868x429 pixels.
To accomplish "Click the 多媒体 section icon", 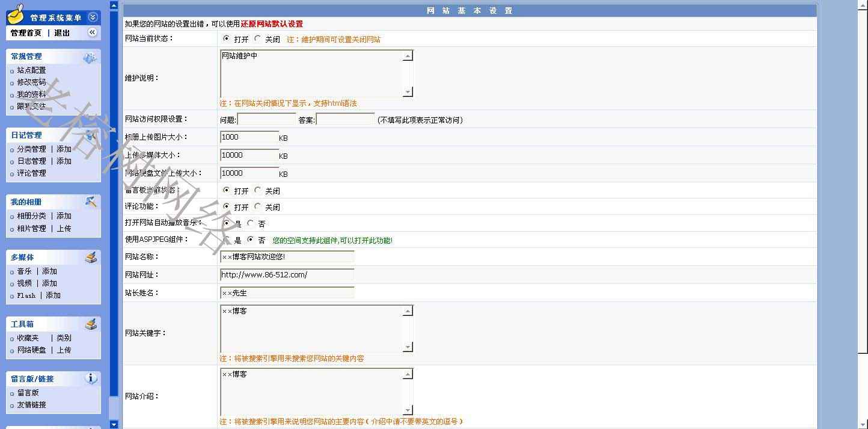I will (x=91, y=258).
